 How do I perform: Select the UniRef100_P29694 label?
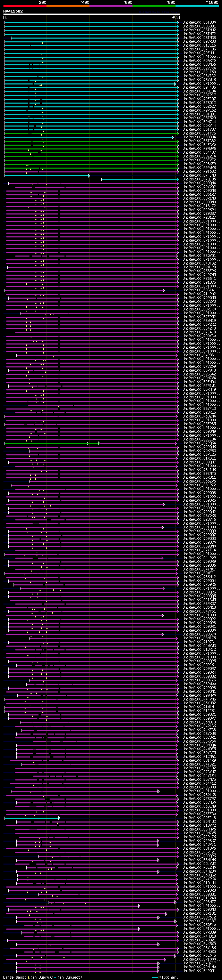(199, 210)
